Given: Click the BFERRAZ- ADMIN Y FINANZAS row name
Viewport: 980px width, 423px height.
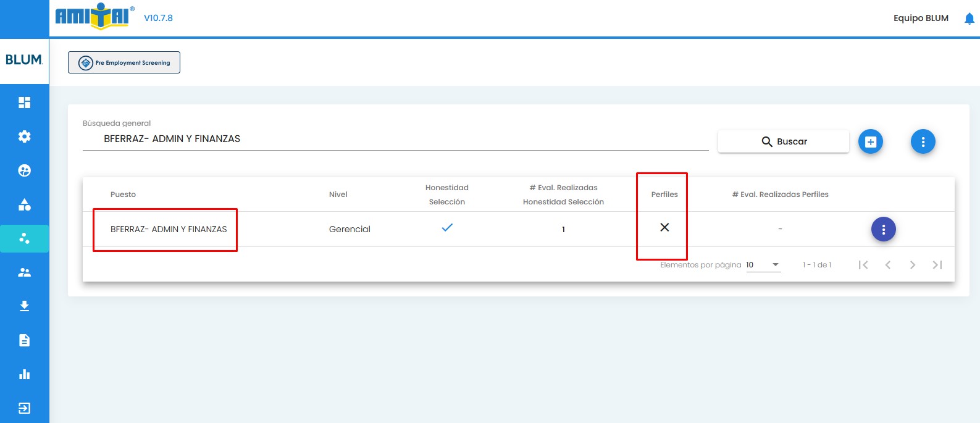Looking at the screenshot, I should click(169, 229).
